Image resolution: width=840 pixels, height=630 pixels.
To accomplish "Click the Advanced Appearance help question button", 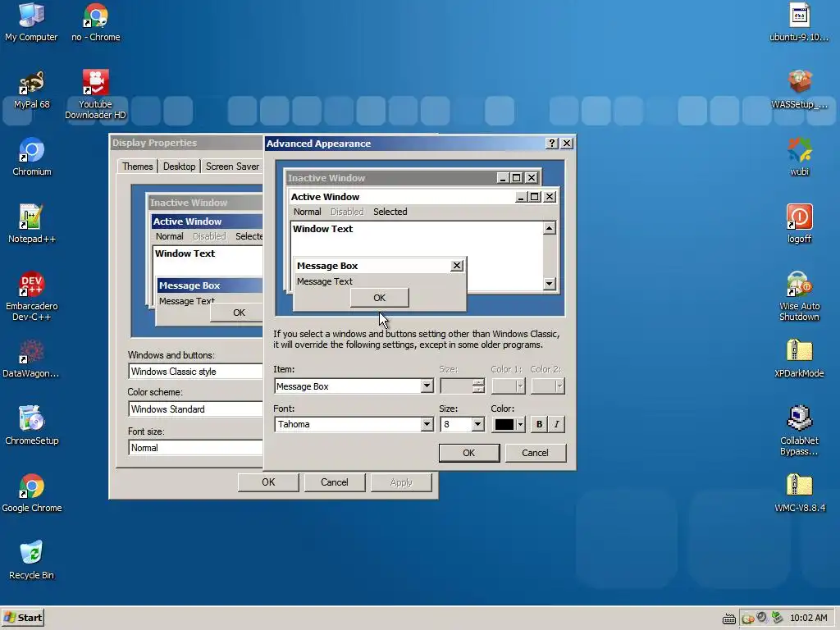I will pos(551,143).
